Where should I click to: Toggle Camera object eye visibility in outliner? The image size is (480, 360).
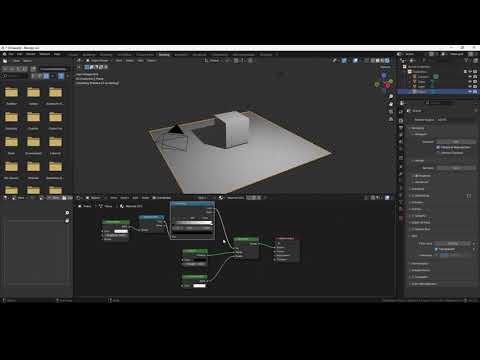pyautogui.click(x=470, y=76)
